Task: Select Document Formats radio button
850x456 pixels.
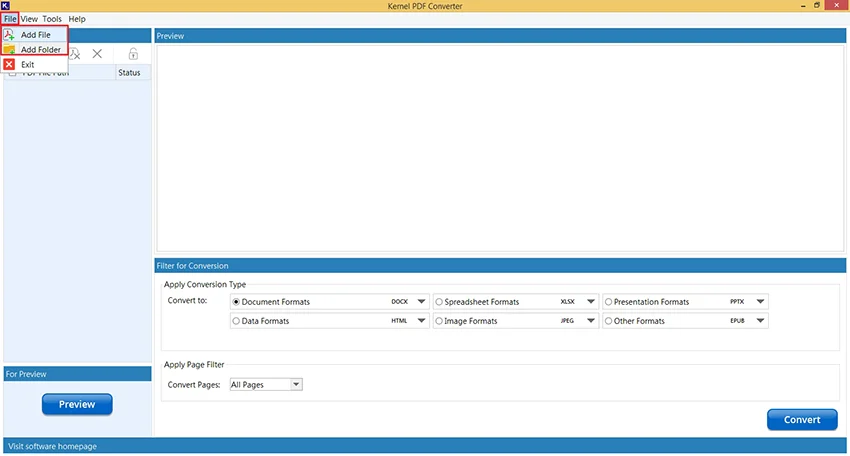Action: pos(236,301)
